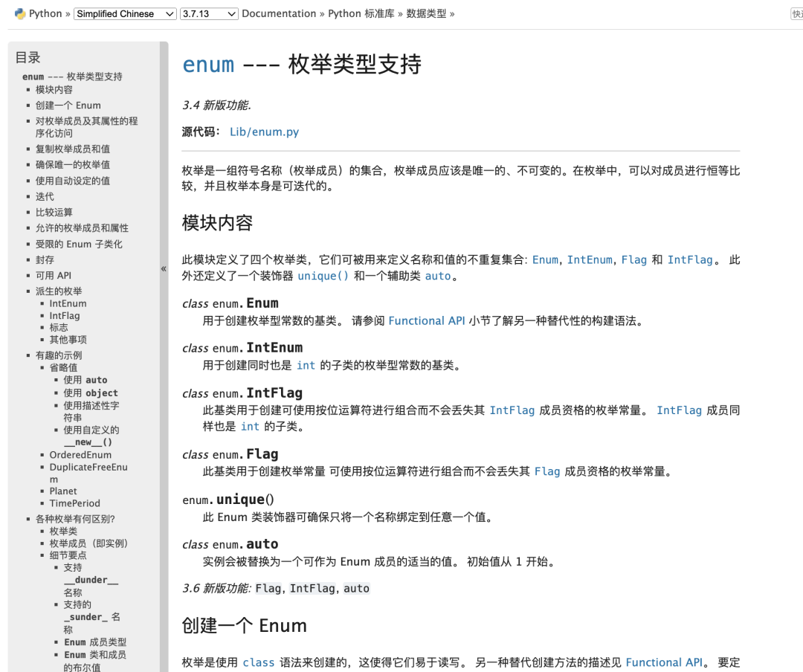Navigate to the Documentation breadcrumb
The height and width of the screenshot is (672, 803).
click(279, 13)
